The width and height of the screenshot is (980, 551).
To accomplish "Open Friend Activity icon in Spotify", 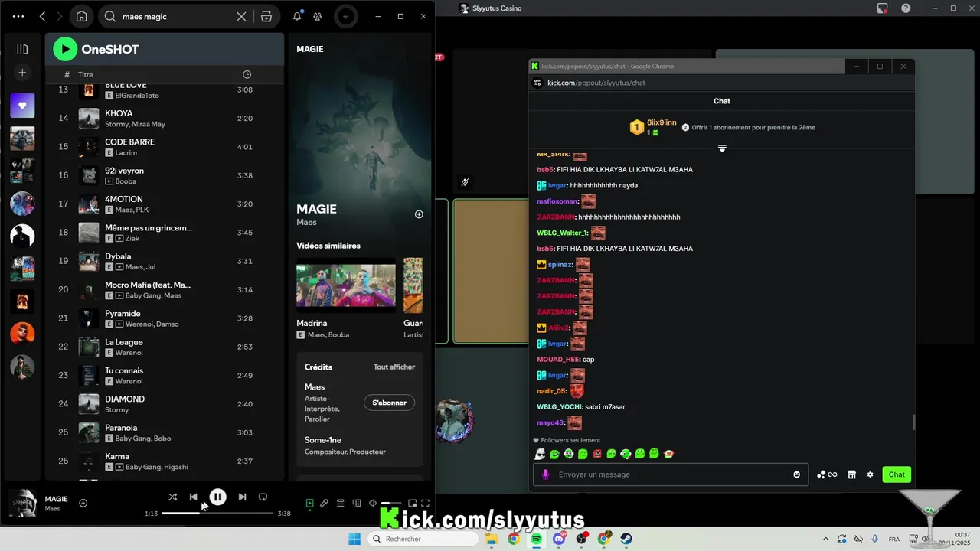I will tap(317, 16).
